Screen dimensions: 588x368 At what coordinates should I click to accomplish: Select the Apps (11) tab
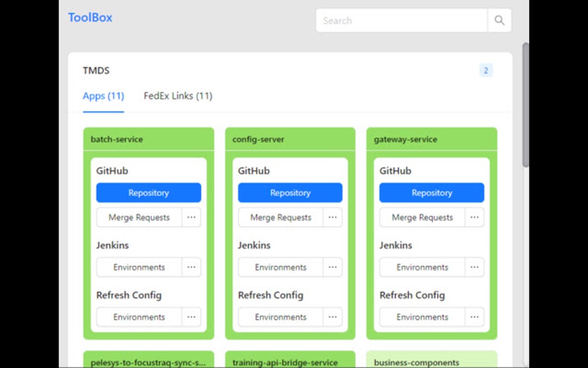[x=103, y=96]
